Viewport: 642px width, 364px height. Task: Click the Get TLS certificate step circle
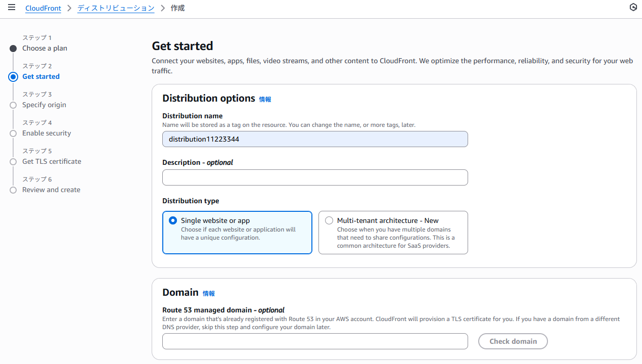(13, 162)
